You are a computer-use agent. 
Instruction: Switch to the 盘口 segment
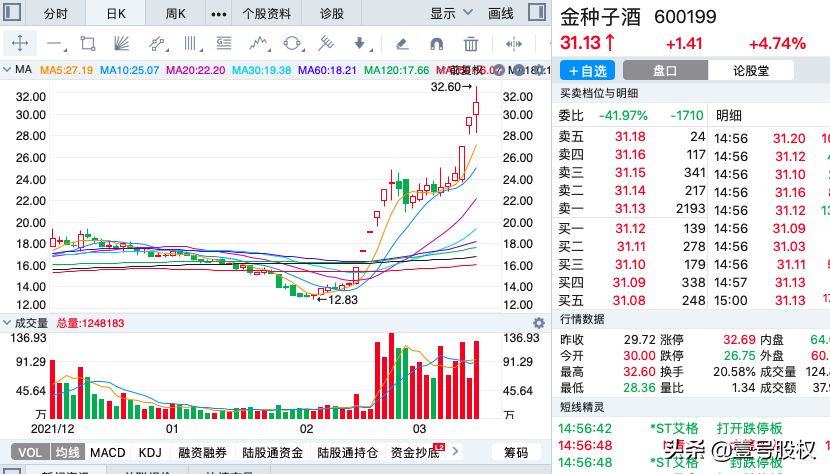(665, 70)
